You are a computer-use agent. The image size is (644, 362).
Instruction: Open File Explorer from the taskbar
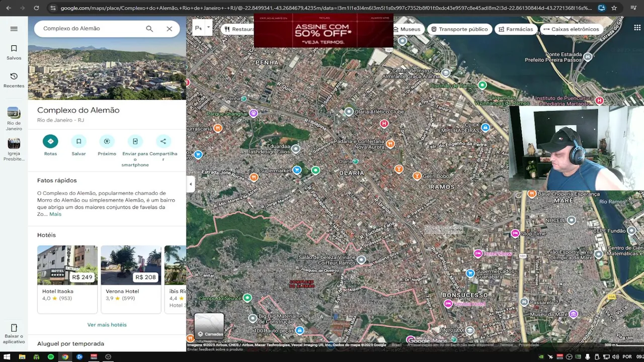(22, 357)
